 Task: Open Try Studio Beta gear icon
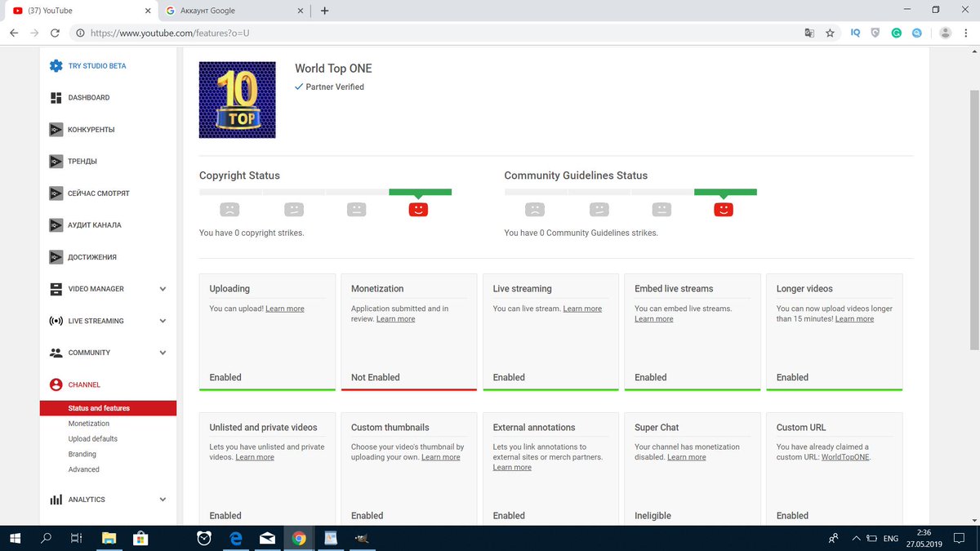point(56,66)
